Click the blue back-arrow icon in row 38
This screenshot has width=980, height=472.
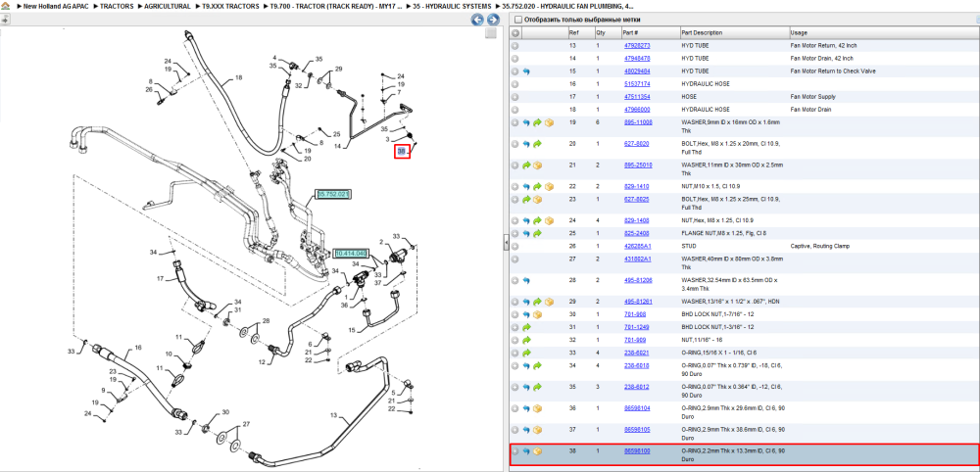(526, 450)
